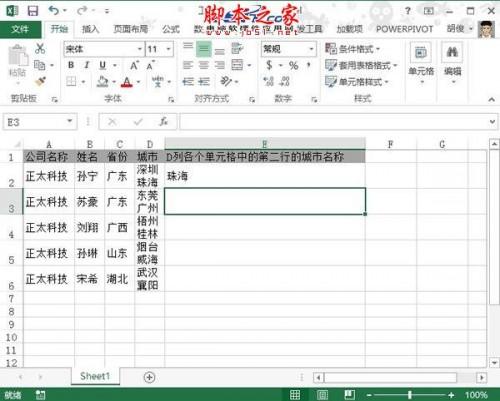Click the Increase Indent icon
The width and height of the screenshot is (500, 401).
click(x=204, y=81)
